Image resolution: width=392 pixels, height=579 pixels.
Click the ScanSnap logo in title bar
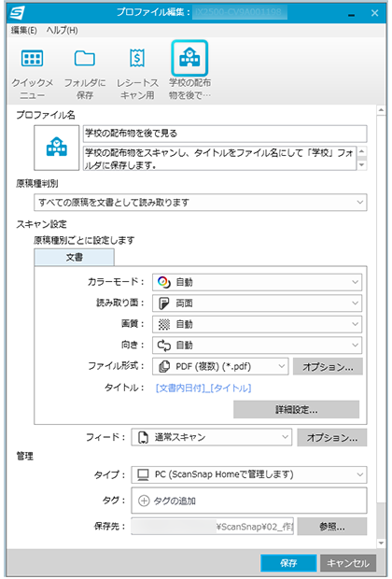tap(17, 13)
